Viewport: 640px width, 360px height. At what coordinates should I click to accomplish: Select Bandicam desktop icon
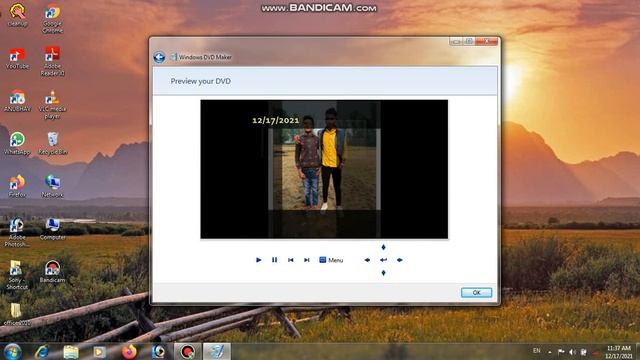point(52,272)
